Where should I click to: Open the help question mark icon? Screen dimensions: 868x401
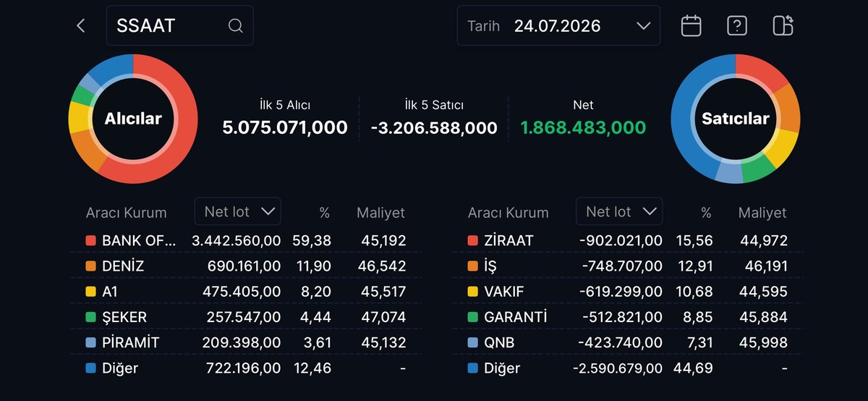click(x=736, y=26)
